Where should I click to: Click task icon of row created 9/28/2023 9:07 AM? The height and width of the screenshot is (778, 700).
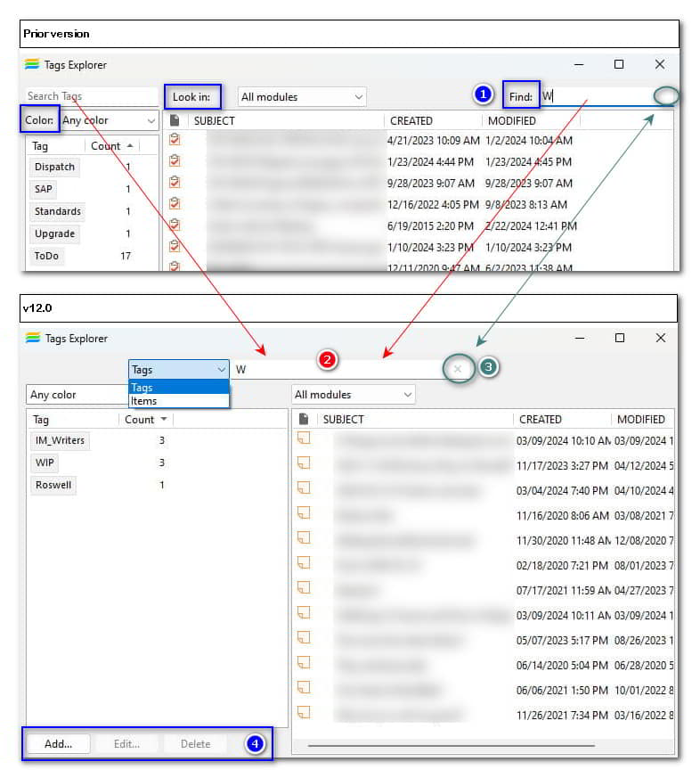tap(175, 182)
